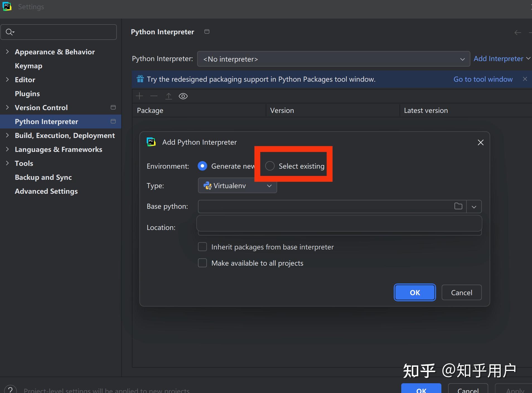Click Cancel in Add Python Interpreter dialog
The image size is (532, 393).
pyautogui.click(x=462, y=292)
